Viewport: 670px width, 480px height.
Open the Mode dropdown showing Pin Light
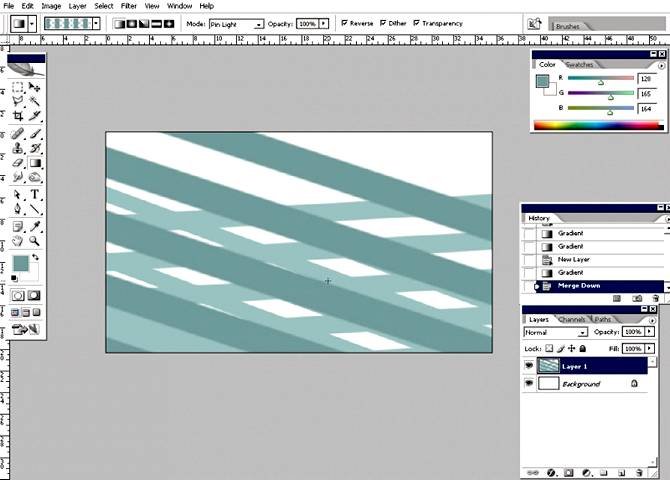(x=236, y=24)
